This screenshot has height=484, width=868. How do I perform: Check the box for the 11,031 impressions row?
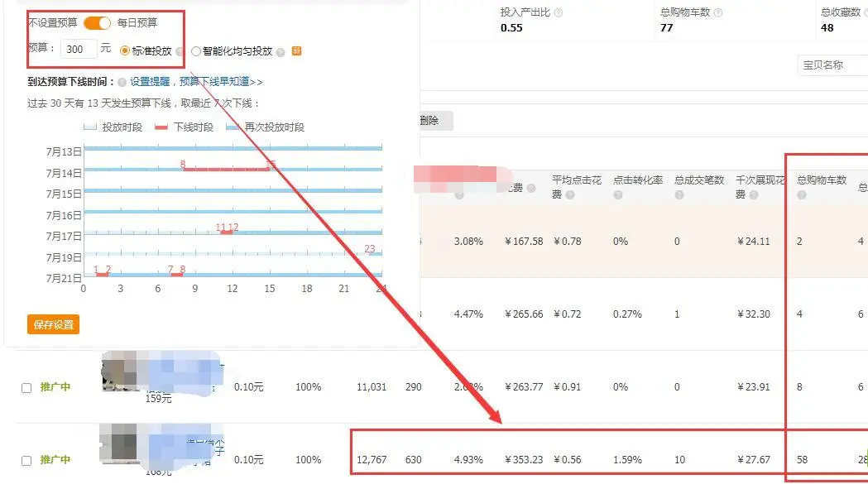tap(26, 387)
